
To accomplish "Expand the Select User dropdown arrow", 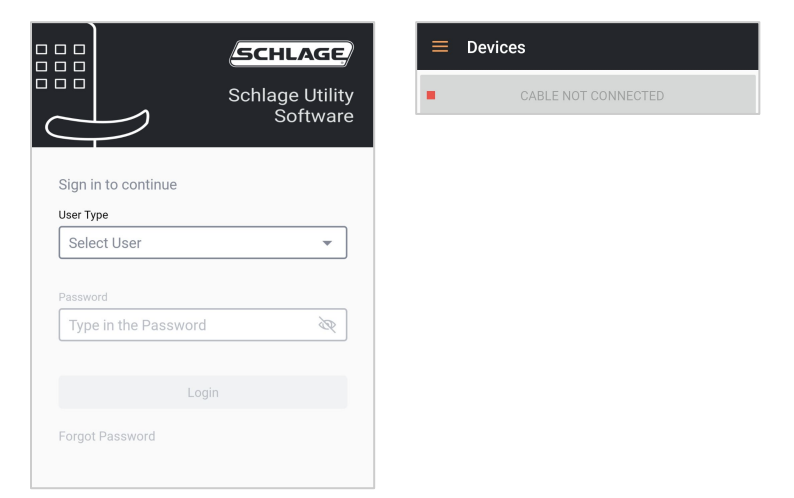I will pyautogui.click(x=327, y=243).
